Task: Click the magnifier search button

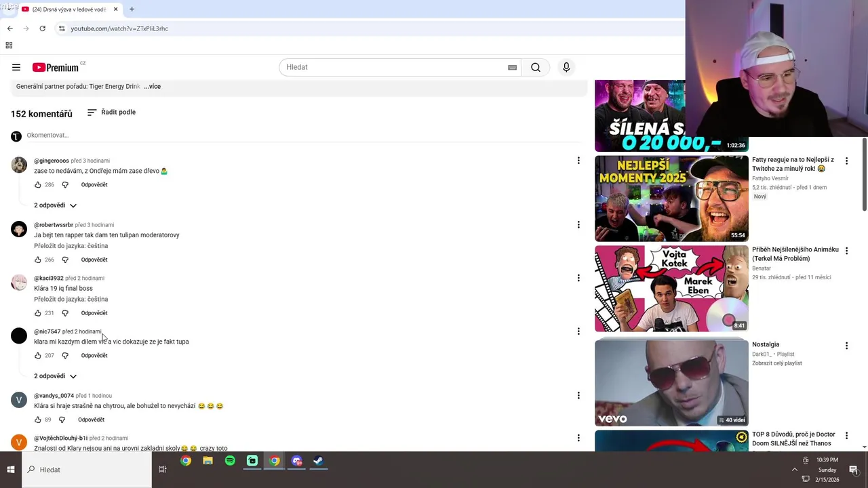Action: click(x=536, y=67)
